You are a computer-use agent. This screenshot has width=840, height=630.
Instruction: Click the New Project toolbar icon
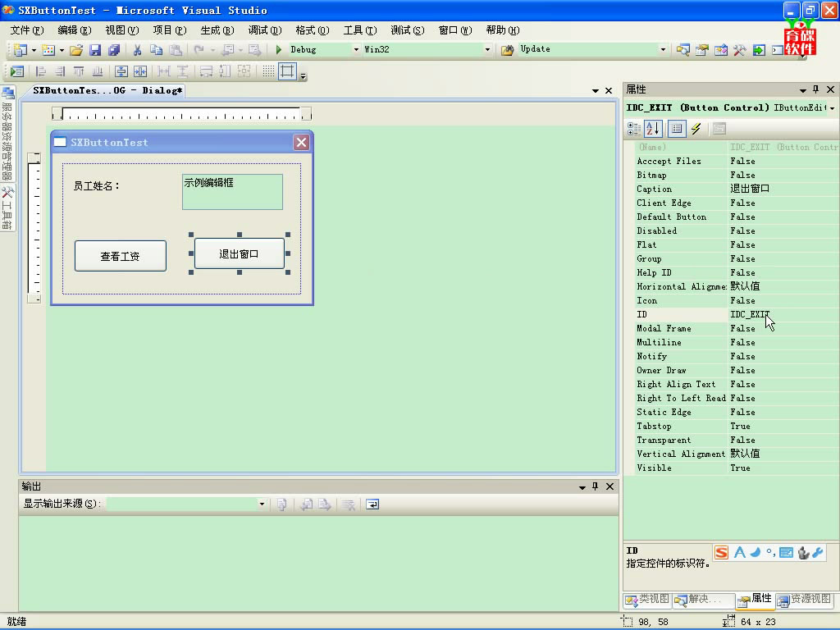[21, 50]
